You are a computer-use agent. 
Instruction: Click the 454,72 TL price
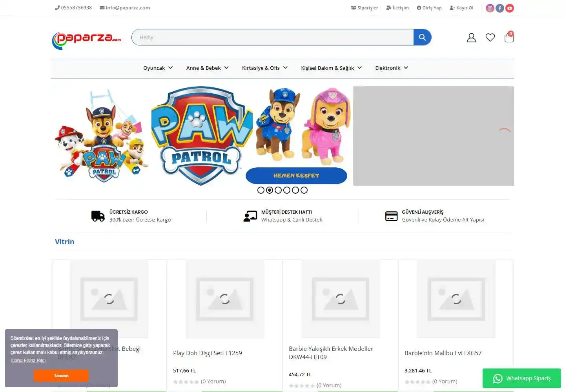(300, 374)
